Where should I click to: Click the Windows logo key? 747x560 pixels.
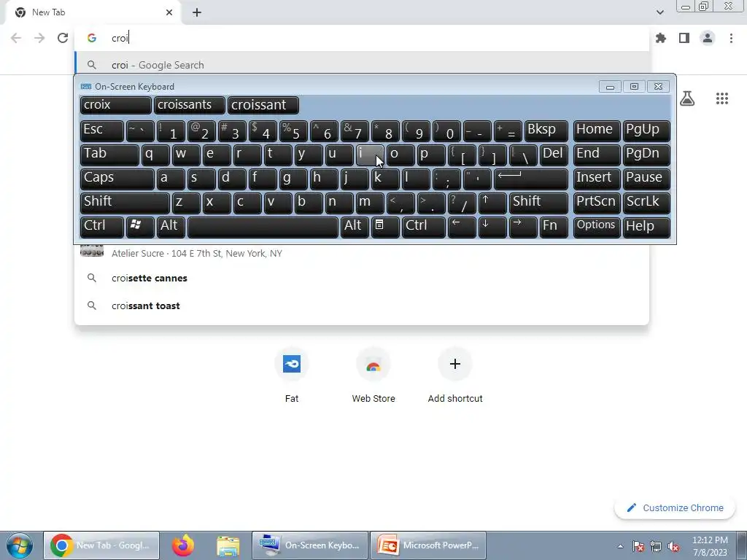(140, 227)
